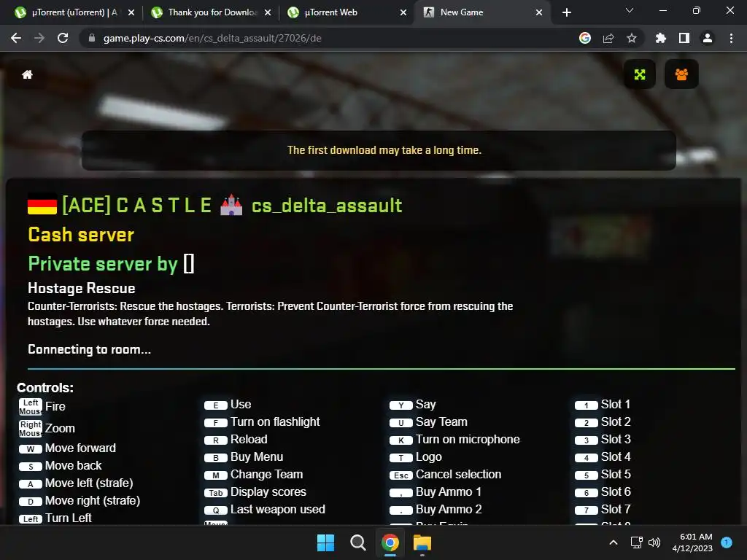Go back with browser back arrow
The image size is (747, 560).
[16, 38]
